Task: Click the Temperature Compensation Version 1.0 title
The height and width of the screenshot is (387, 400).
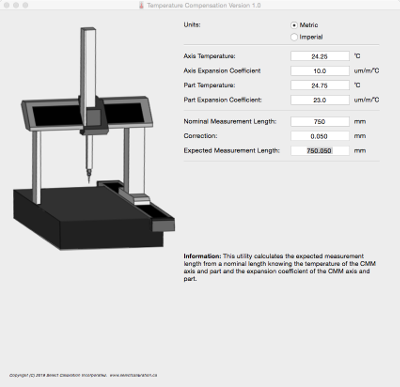Action: (x=204, y=5)
